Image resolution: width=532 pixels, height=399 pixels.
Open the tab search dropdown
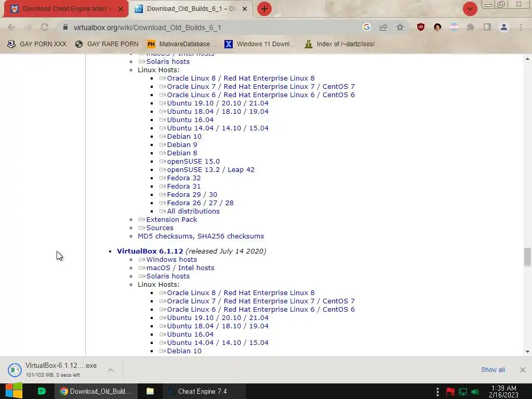pyautogui.click(x=470, y=9)
